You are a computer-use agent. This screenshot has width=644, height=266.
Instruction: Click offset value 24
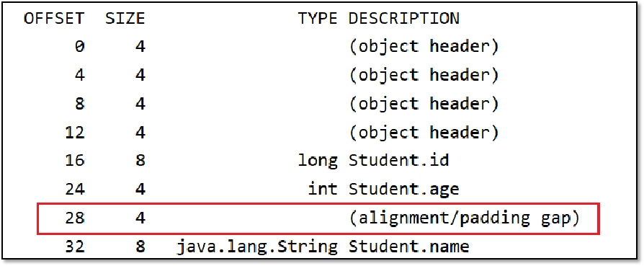click(75, 189)
